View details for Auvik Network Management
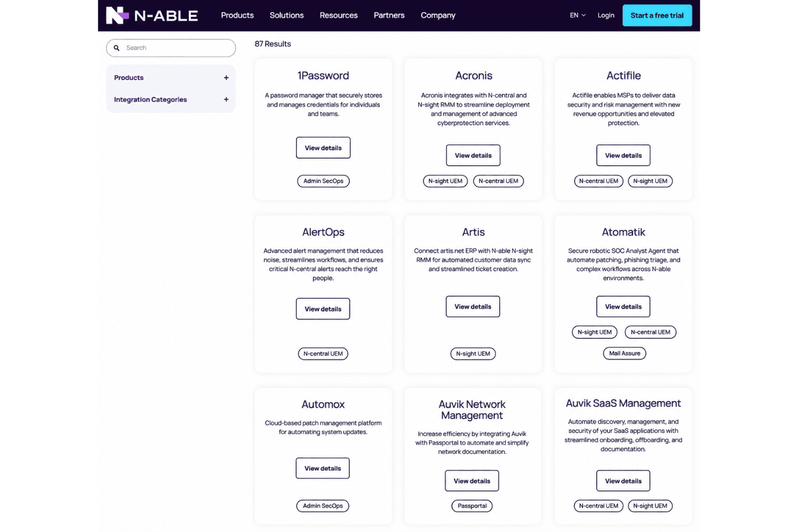Image resolution: width=798 pixels, height=532 pixels. tap(472, 481)
